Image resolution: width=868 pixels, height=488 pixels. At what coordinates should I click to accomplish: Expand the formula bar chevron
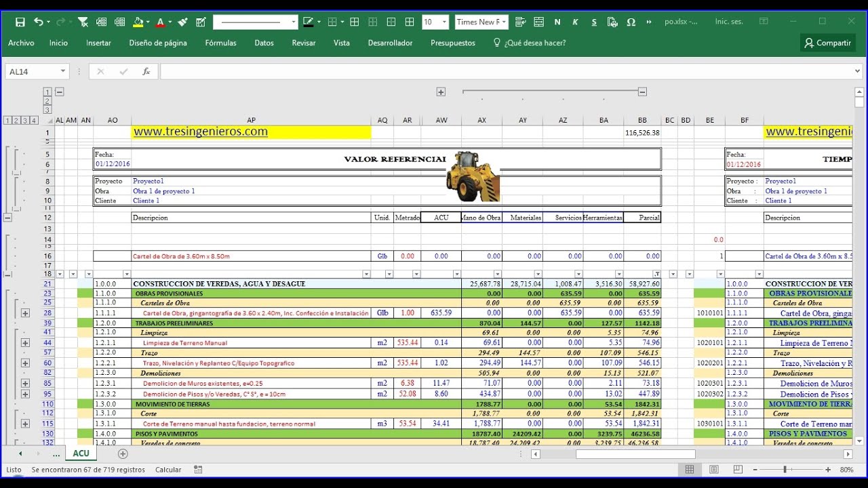[858, 71]
